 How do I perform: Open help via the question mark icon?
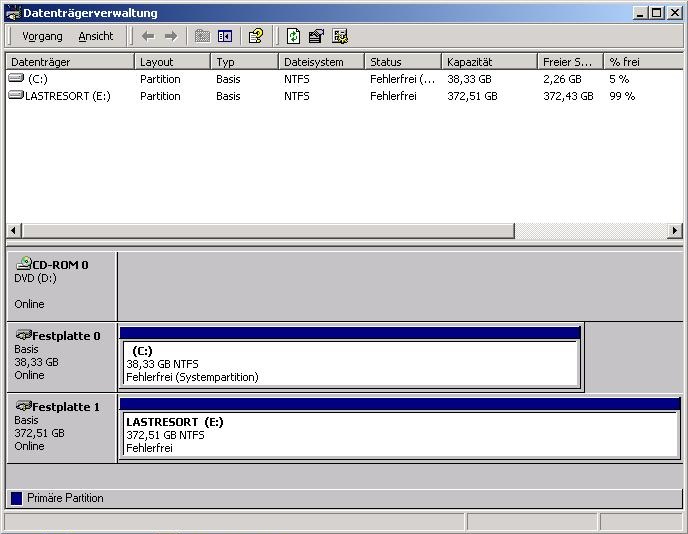[256, 36]
